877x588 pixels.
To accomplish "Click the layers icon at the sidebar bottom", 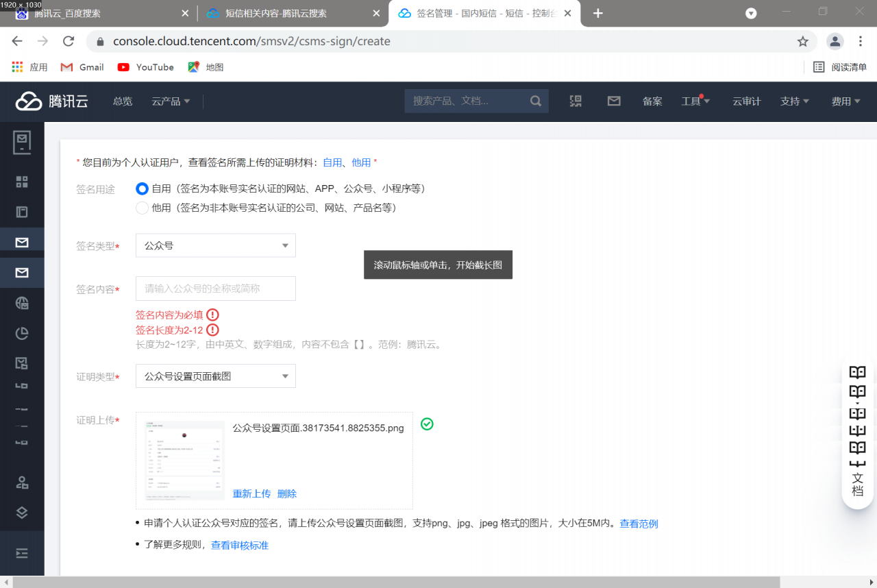I will 21,512.
